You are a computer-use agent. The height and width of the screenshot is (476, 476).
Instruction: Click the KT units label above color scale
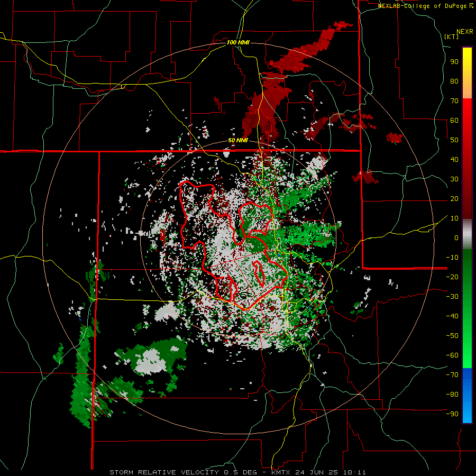click(x=452, y=36)
